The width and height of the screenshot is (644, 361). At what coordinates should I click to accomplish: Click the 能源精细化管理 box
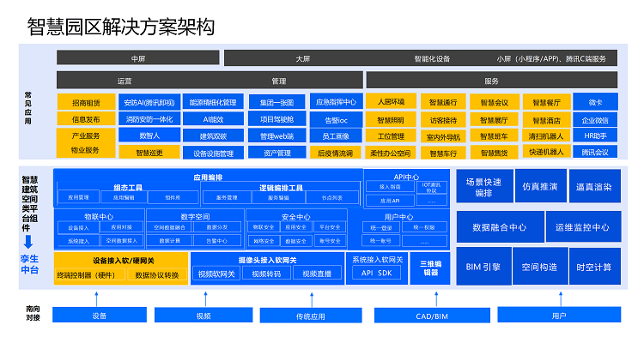pos(213,102)
